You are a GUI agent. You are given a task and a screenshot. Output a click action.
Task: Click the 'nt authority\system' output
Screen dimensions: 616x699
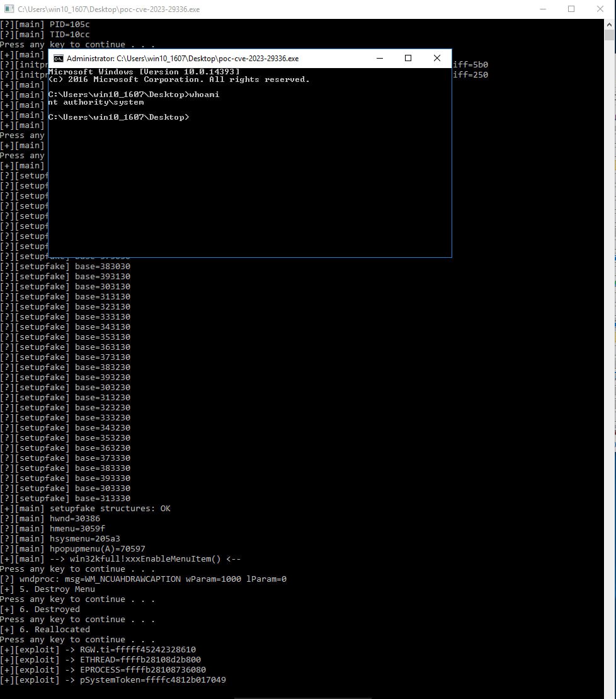click(x=96, y=102)
